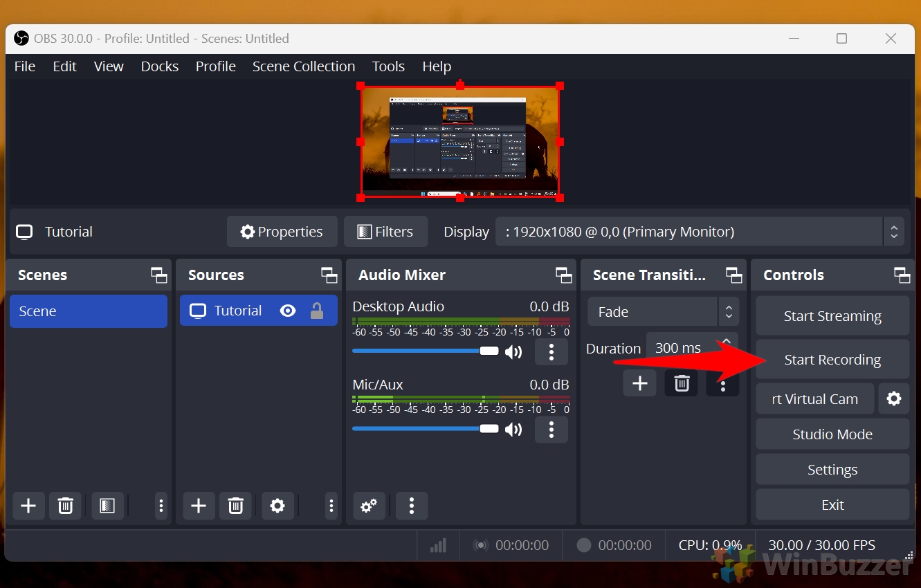Image resolution: width=921 pixels, height=588 pixels.
Task: Open Settings from Controls
Action: 832,470
